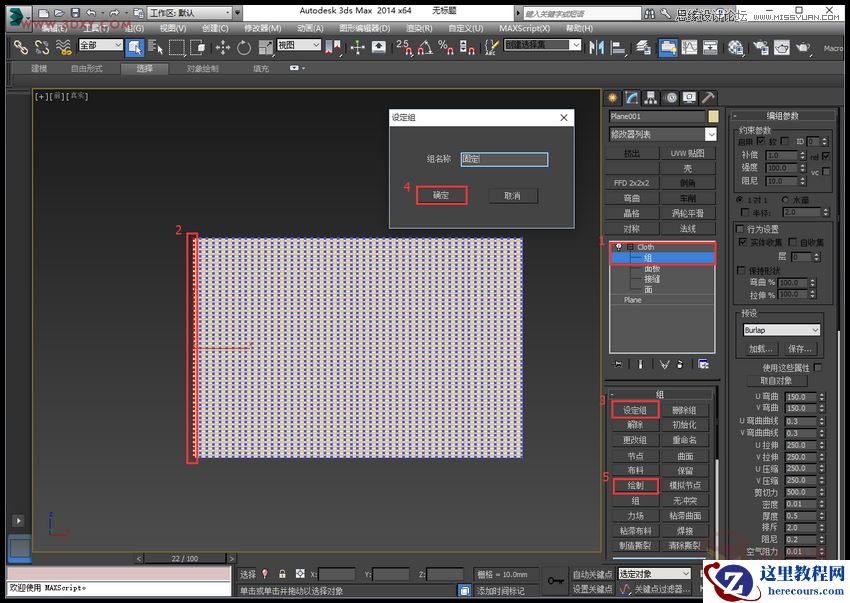Click the 确定 button in the dialog
Screen dimensions: 850x603
click(x=441, y=195)
